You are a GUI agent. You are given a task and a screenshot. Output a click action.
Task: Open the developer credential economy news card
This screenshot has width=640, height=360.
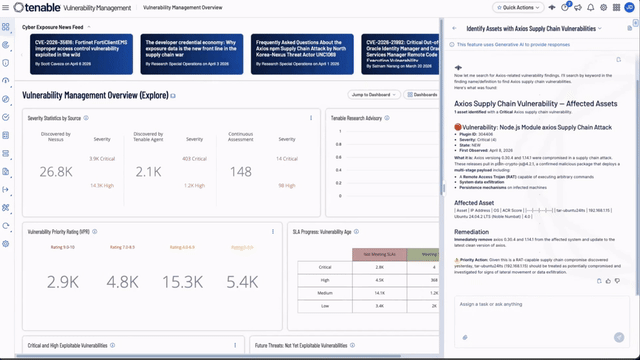(192, 54)
